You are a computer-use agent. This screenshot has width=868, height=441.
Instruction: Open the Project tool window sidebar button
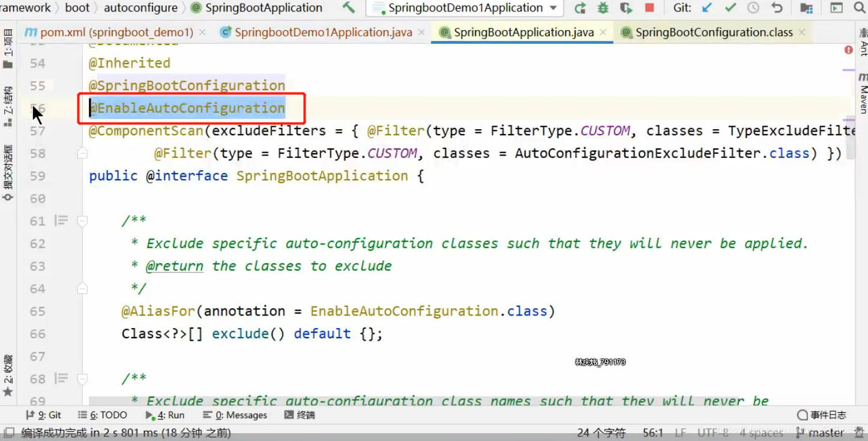pos(8,49)
